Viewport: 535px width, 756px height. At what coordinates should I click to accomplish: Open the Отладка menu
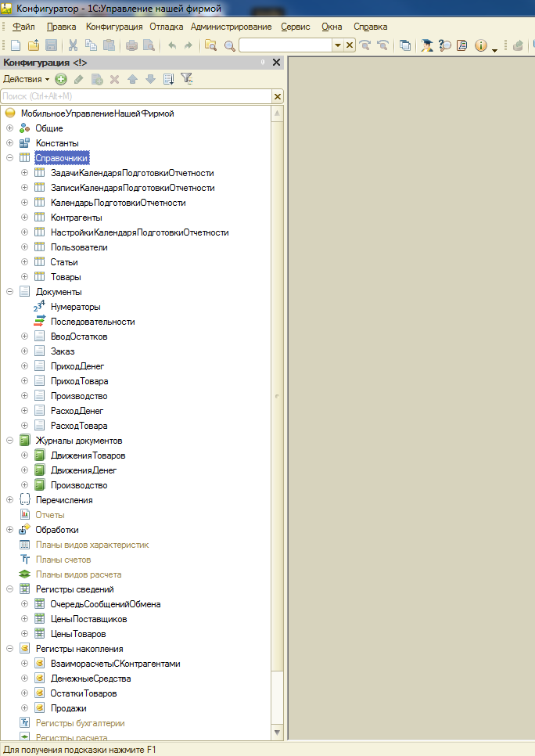pyautogui.click(x=167, y=27)
